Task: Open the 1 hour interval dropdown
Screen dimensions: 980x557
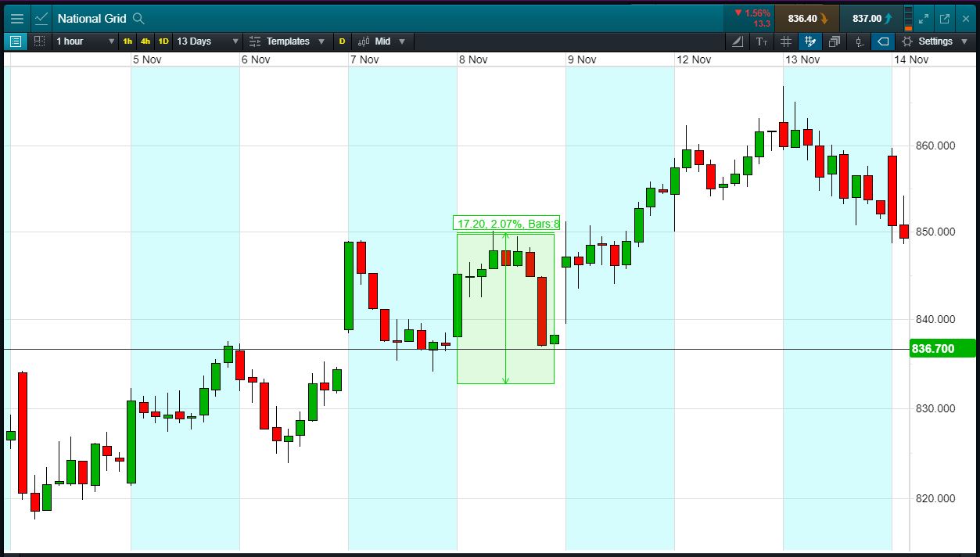Action: [x=85, y=41]
